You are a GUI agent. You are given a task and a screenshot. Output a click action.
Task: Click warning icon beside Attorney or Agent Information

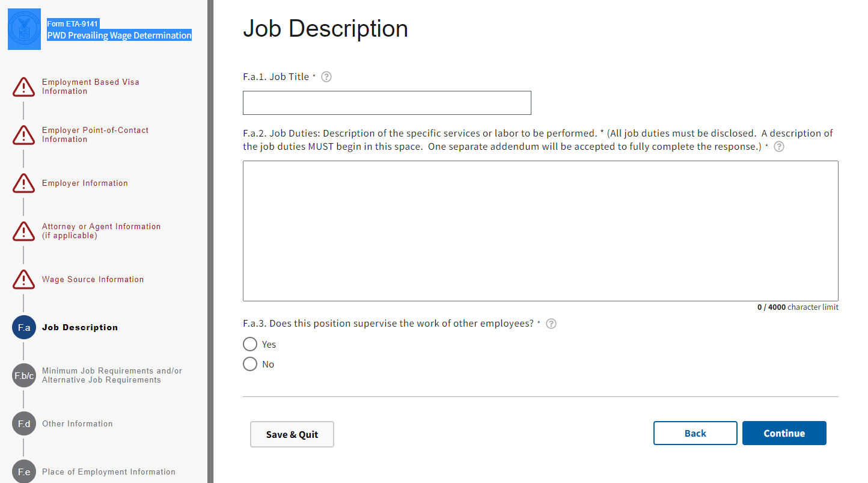24,232
